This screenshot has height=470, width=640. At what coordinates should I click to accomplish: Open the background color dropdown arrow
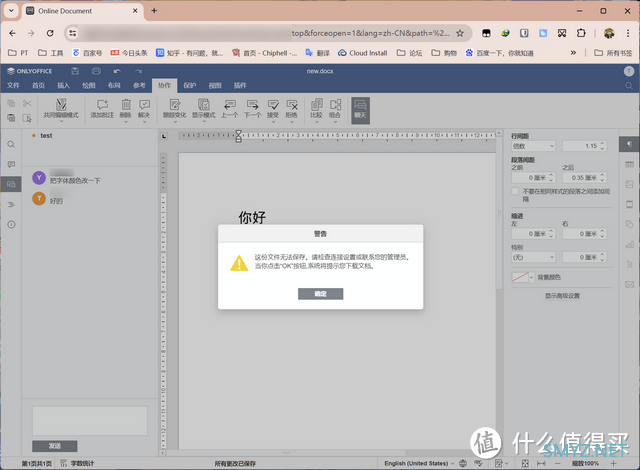coord(531,277)
